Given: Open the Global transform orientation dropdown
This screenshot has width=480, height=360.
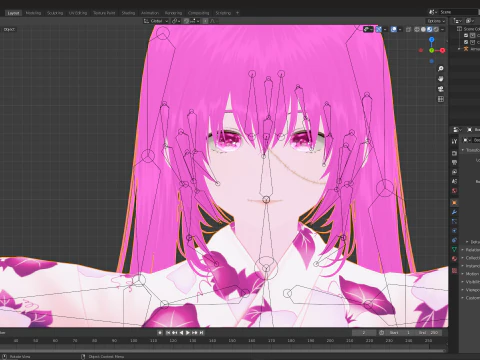Looking at the screenshot, I should (156, 21).
